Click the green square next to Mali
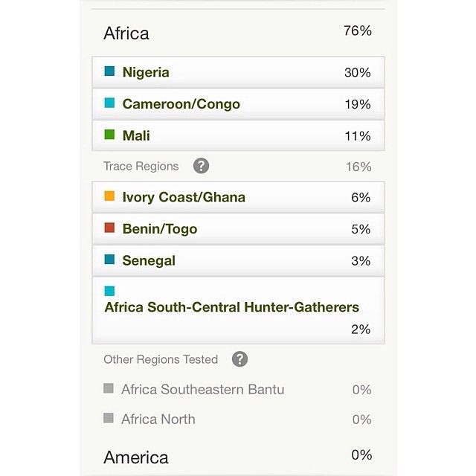Screen dimensions: 476x476 [x=109, y=134]
